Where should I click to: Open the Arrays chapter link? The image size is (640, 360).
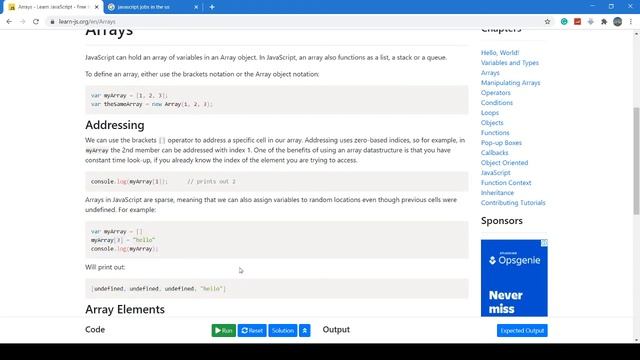(x=490, y=73)
